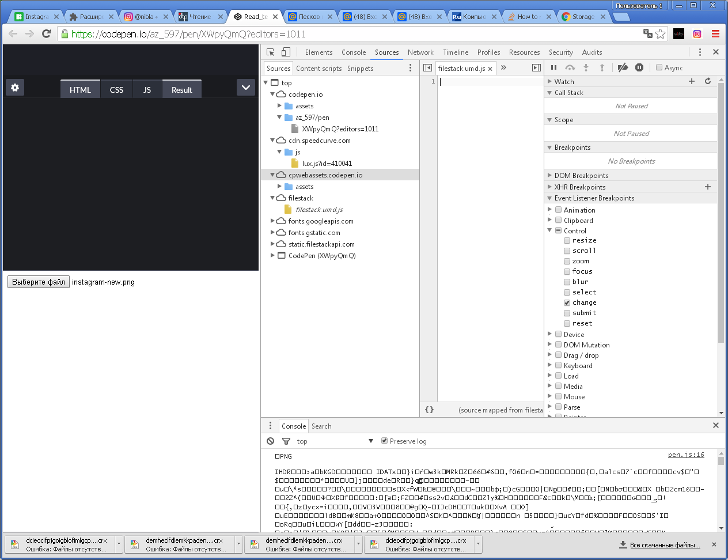The width and height of the screenshot is (728, 560).
Task: Open the Sources navigator three-dot menu
Action: 410,68
